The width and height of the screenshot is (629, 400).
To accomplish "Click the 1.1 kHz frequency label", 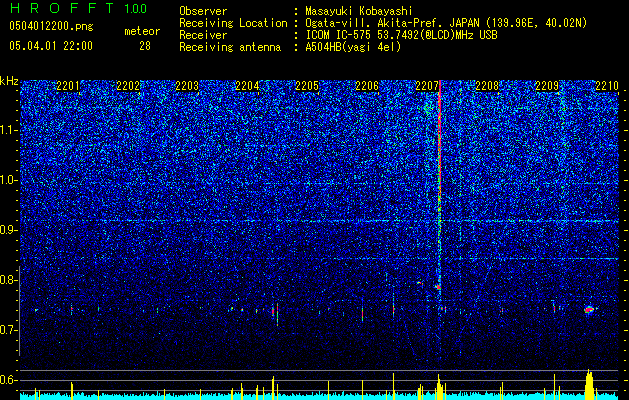I will (8, 130).
